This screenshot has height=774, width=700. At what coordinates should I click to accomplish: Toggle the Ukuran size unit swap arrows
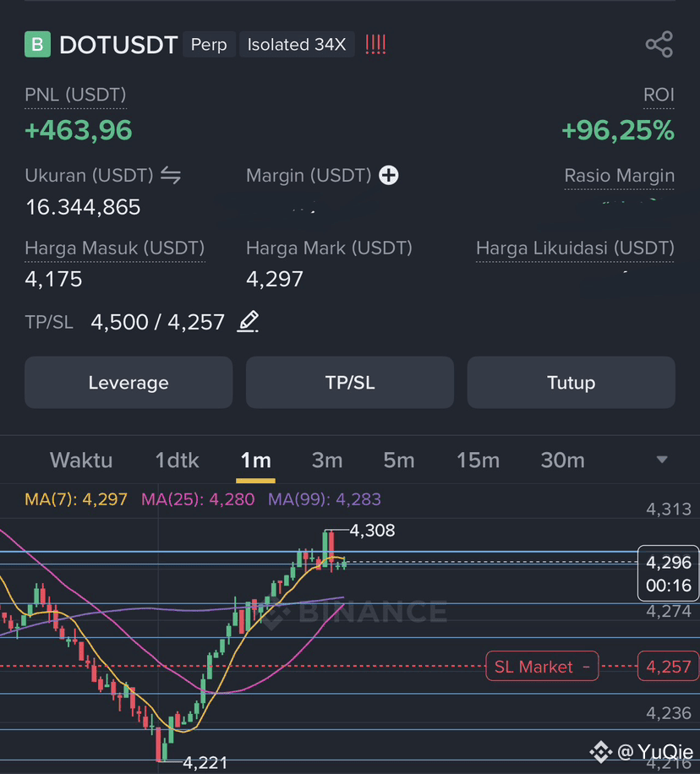coord(171,175)
